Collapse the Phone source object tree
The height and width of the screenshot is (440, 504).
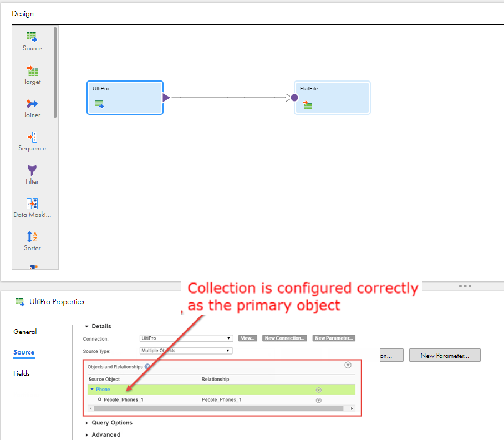[x=92, y=389]
